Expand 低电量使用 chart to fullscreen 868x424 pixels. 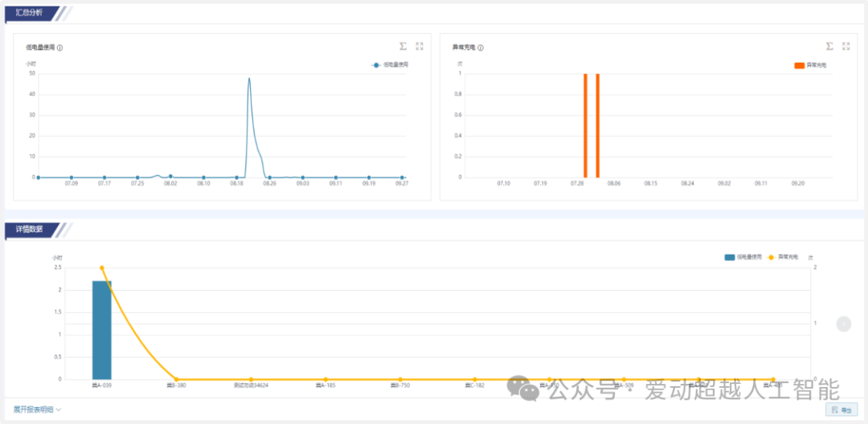[x=420, y=47]
